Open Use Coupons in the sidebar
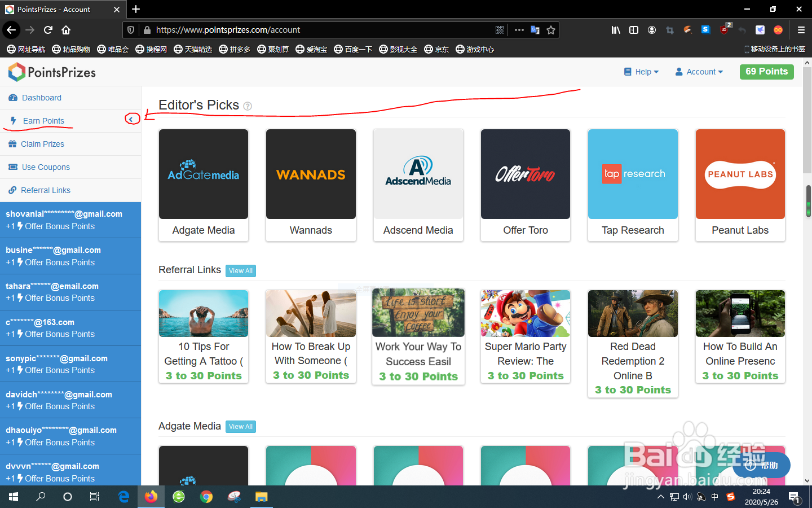This screenshot has width=812, height=508. (70, 167)
